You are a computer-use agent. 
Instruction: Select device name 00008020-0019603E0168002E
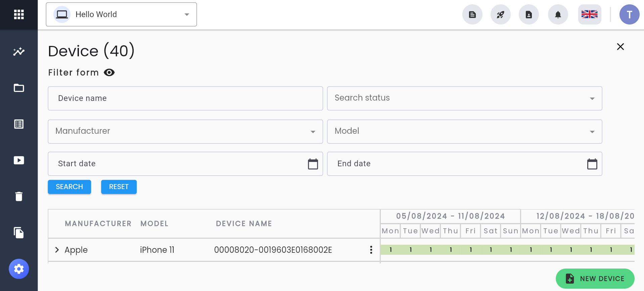coord(273,250)
